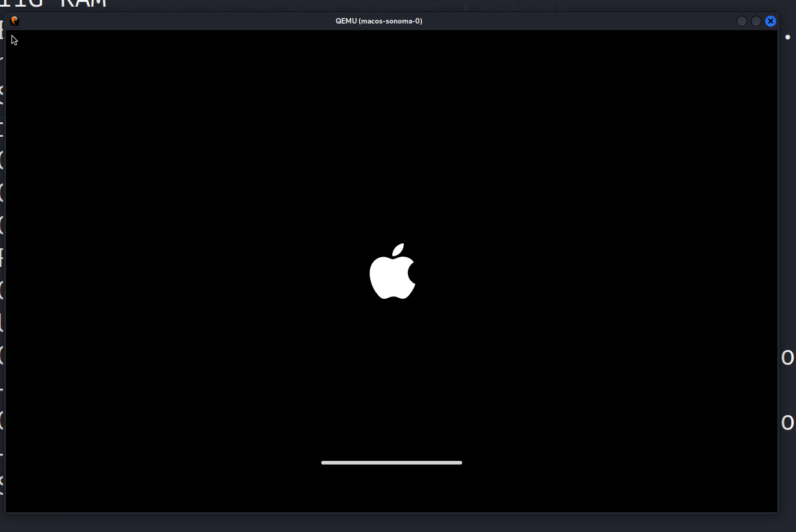Maximize the QEMU window

click(756, 21)
